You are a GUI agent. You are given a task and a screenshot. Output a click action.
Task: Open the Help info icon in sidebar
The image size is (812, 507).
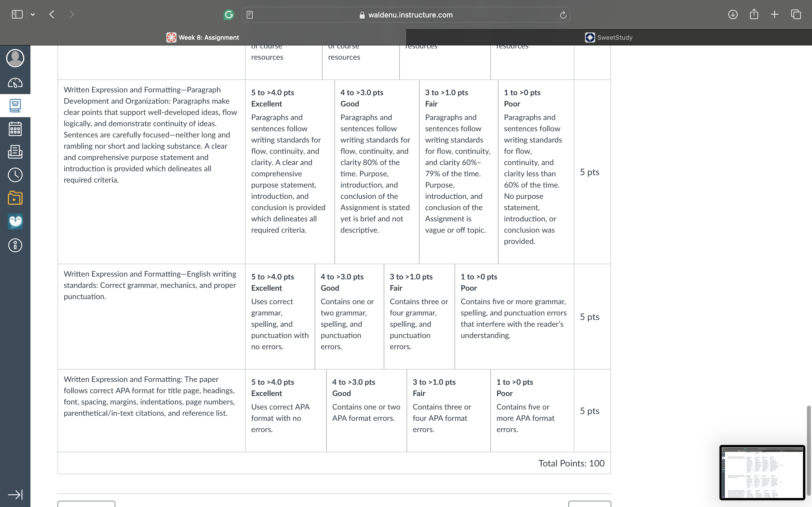(x=15, y=245)
